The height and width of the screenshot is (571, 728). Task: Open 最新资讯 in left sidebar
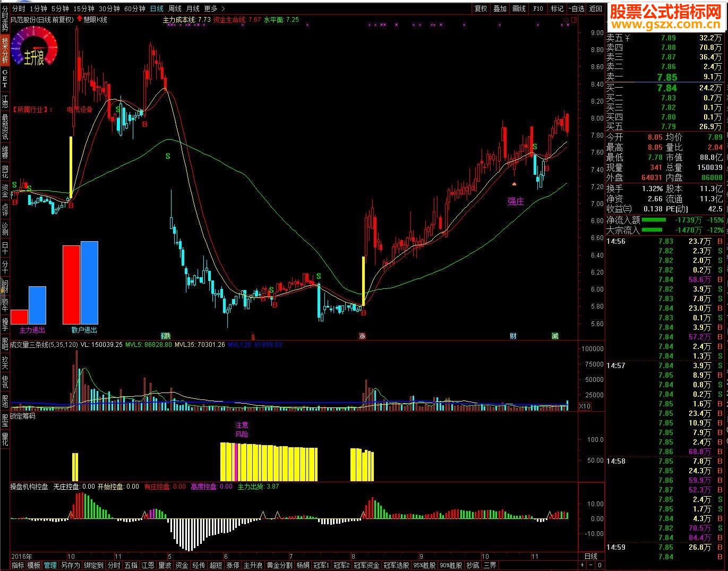point(5,126)
